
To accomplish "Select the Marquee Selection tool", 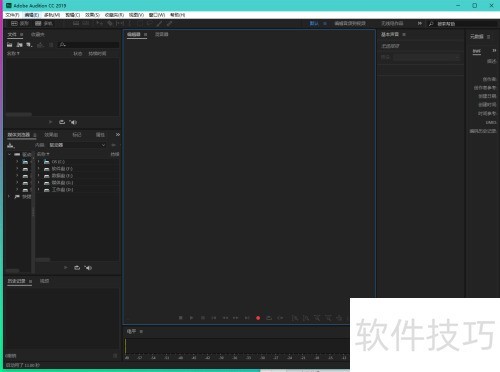I will [140, 23].
